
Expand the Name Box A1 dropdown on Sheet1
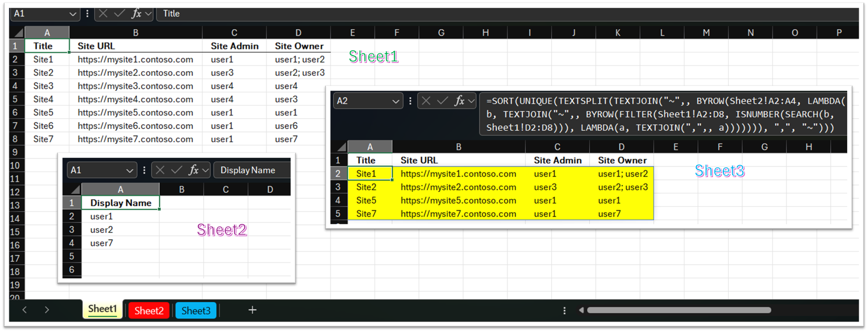(x=73, y=14)
